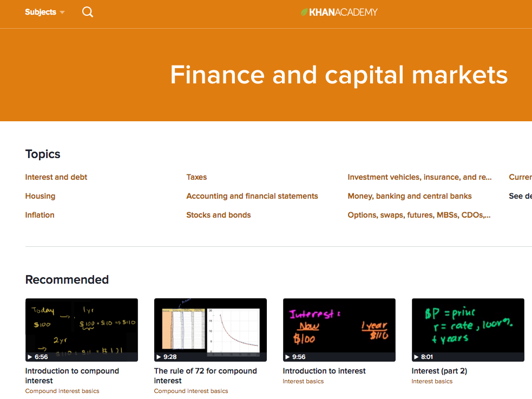Open the search magnifier icon
Viewport: 532px width, 399px height.
coord(88,12)
